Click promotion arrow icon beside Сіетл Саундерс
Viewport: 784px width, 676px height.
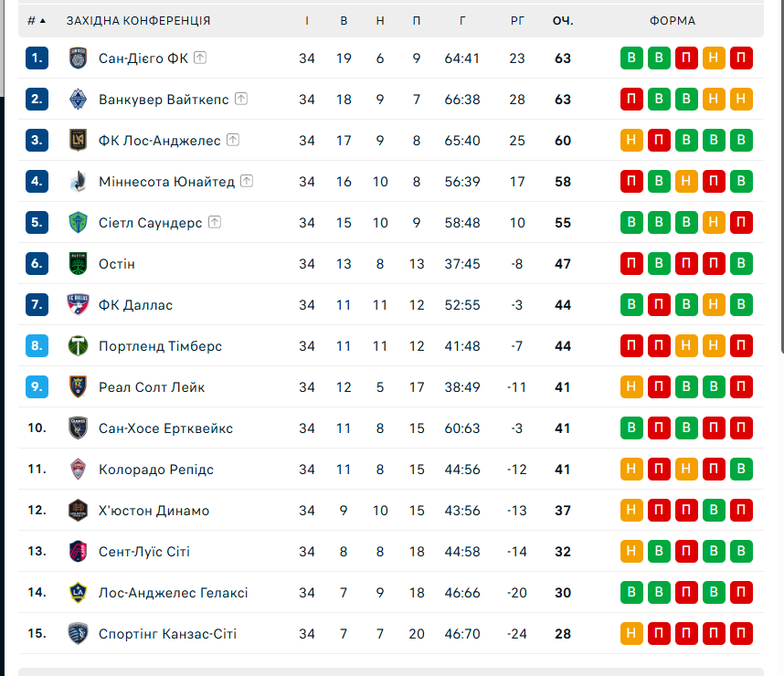click(x=215, y=222)
